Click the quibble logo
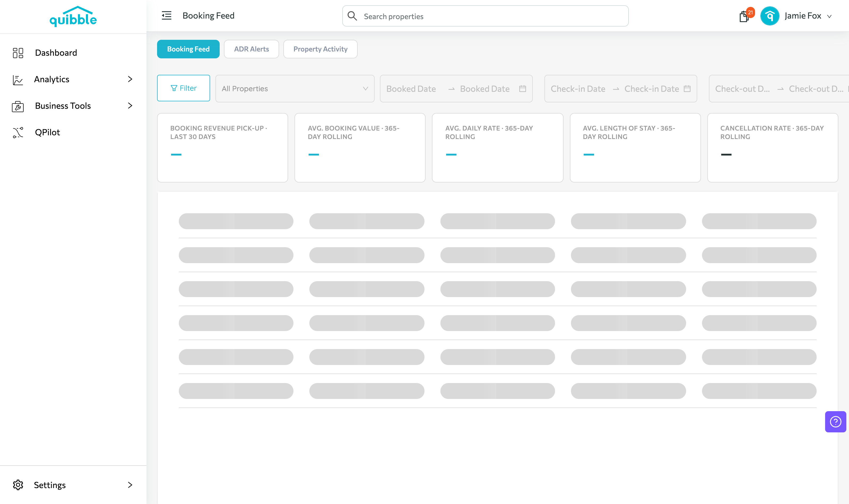The width and height of the screenshot is (849, 504). [x=73, y=16]
